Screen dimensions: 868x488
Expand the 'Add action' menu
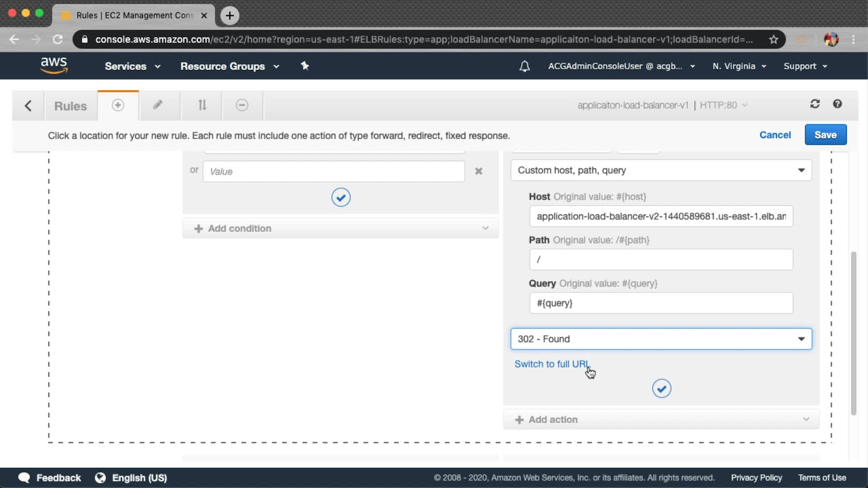coord(661,420)
